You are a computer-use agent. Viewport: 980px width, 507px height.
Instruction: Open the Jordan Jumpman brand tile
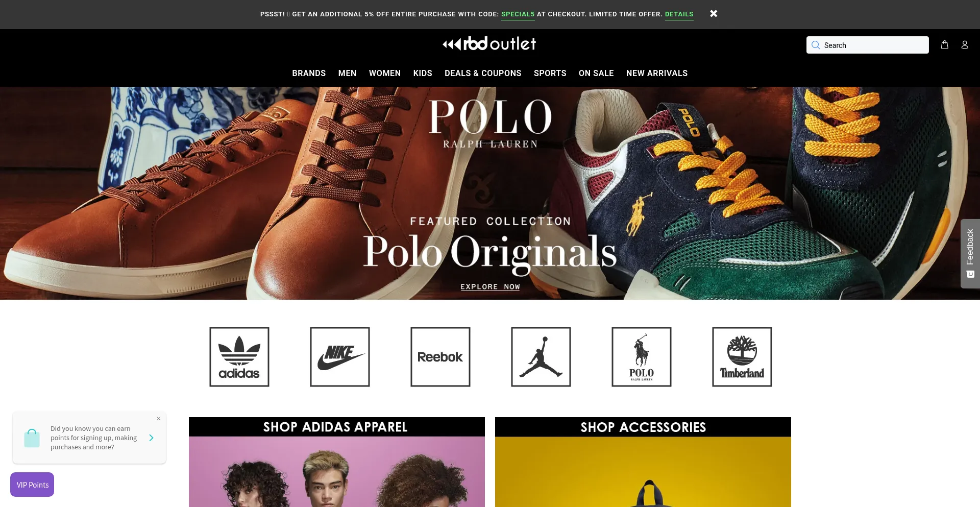541,357
